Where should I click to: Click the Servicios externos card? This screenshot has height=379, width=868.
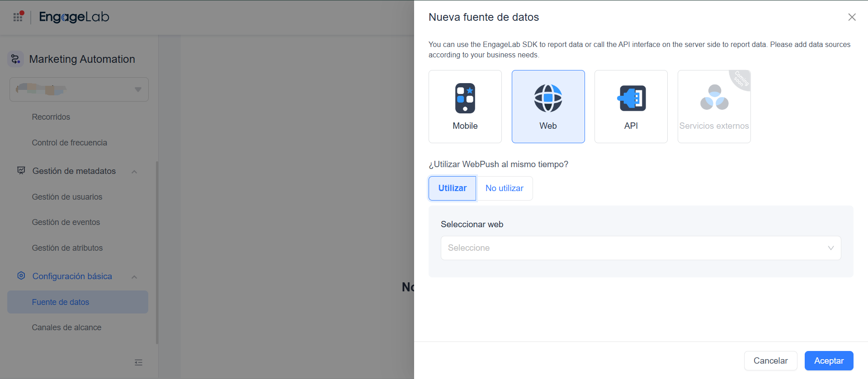click(x=714, y=107)
